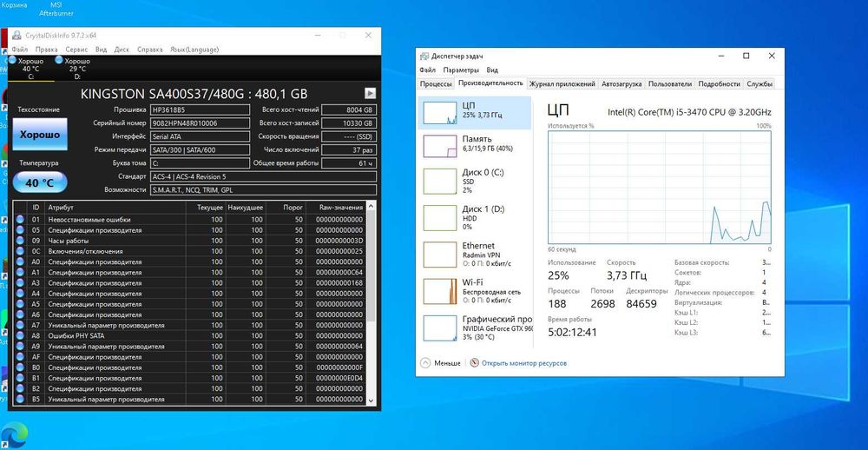The width and height of the screenshot is (868, 450).
Task: Open the Правка menu in CrystalDiskInfo
Action: [47, 50]
